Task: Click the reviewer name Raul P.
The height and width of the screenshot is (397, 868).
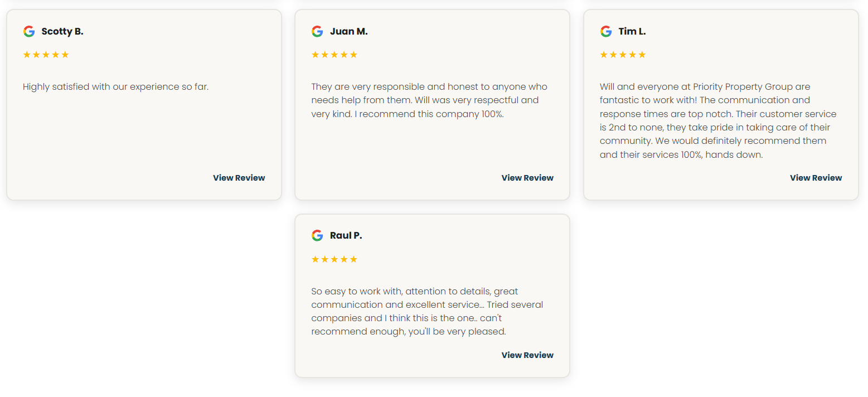Action: tap(346, 235)
